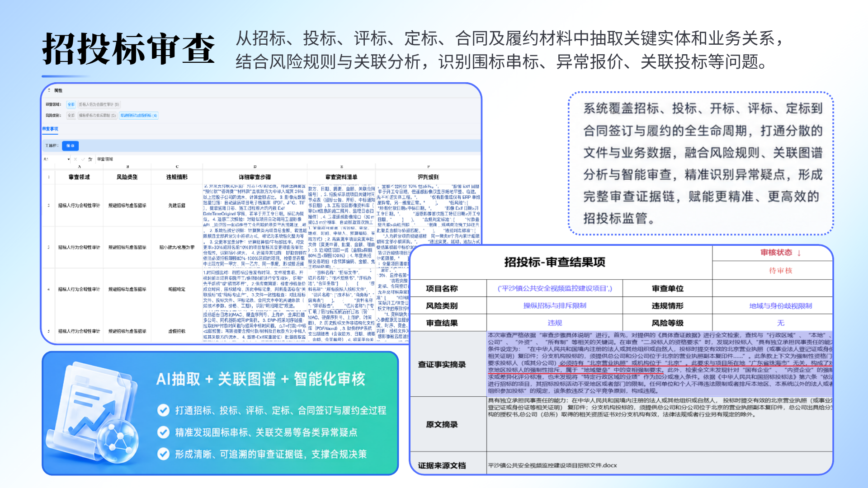Select column C header in spreadsheet
The height and width of the screenshot is (488, 868).
click(177, 167)
